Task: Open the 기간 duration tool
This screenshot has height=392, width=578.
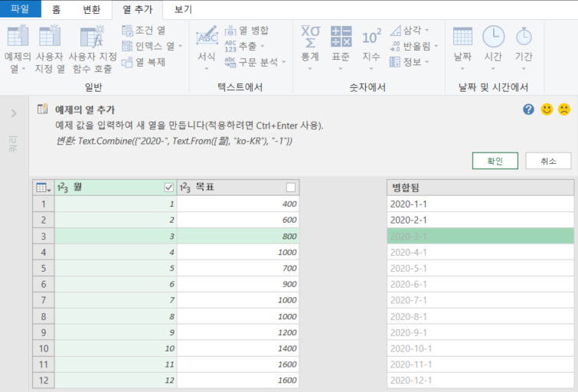Action: tap(524, 48)
